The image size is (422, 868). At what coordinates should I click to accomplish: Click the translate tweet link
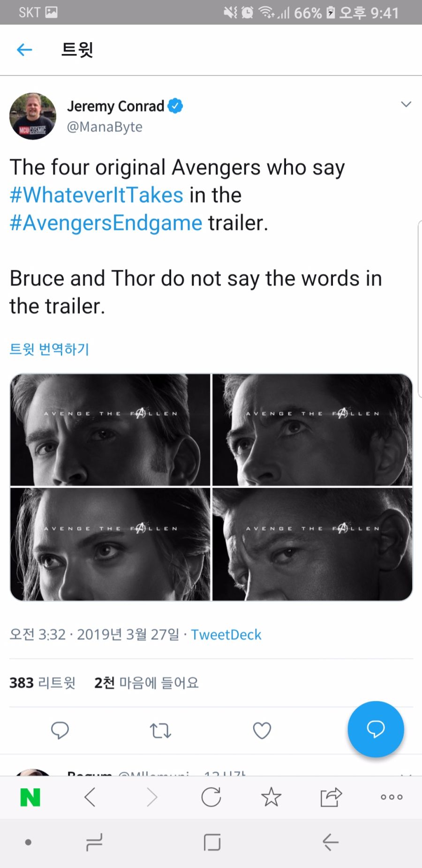click(x=49, y=349)
